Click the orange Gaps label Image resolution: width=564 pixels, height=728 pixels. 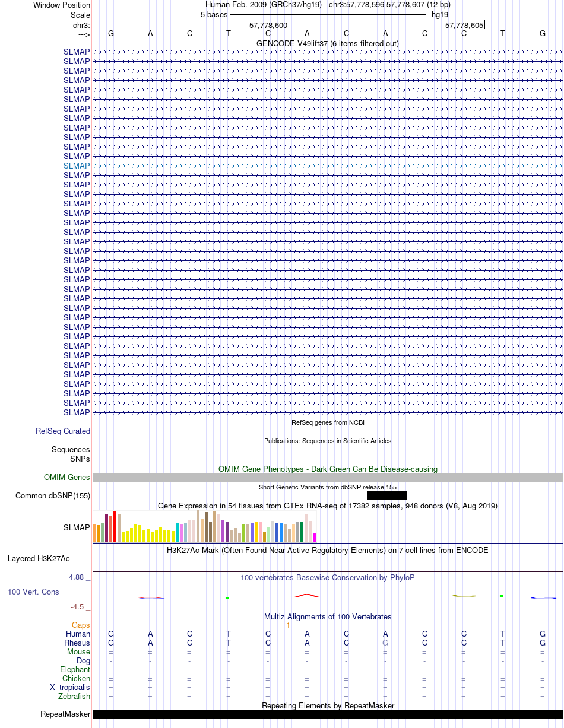[x=81, y=625]
